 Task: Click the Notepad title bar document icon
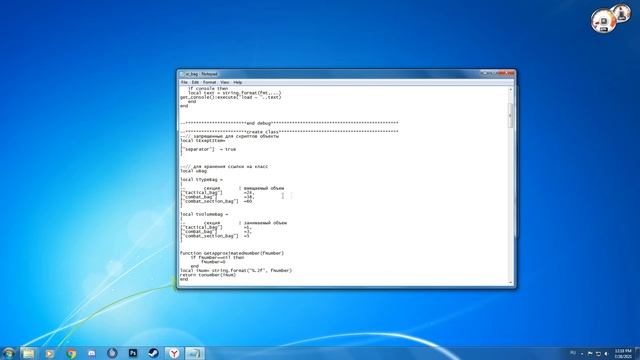[182, 74]
